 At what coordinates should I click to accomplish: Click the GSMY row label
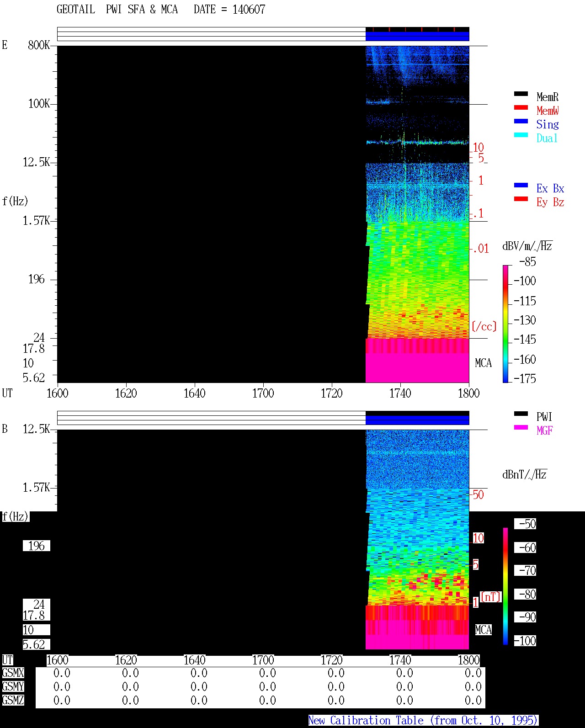[x=13, y=686]
